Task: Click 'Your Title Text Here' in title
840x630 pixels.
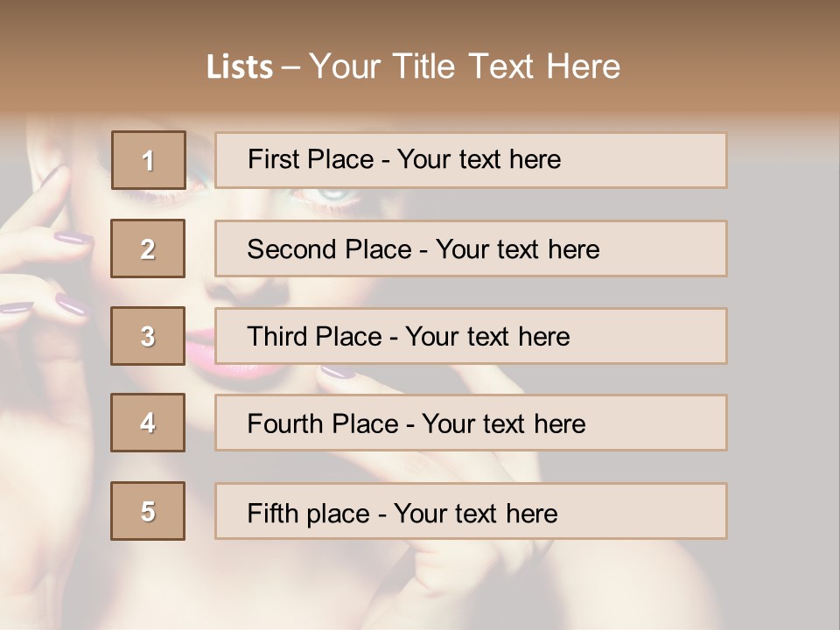Action: click(x=465, y=66)
